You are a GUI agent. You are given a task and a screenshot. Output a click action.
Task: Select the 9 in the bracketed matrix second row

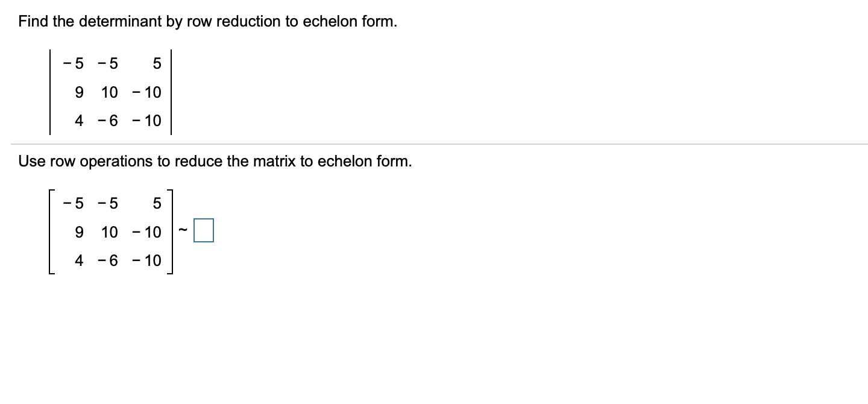coord(79,232)
